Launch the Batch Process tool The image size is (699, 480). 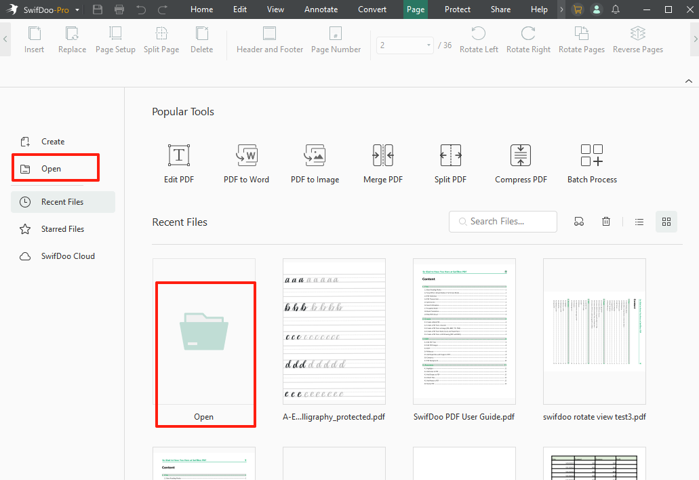tap(592, 164)
